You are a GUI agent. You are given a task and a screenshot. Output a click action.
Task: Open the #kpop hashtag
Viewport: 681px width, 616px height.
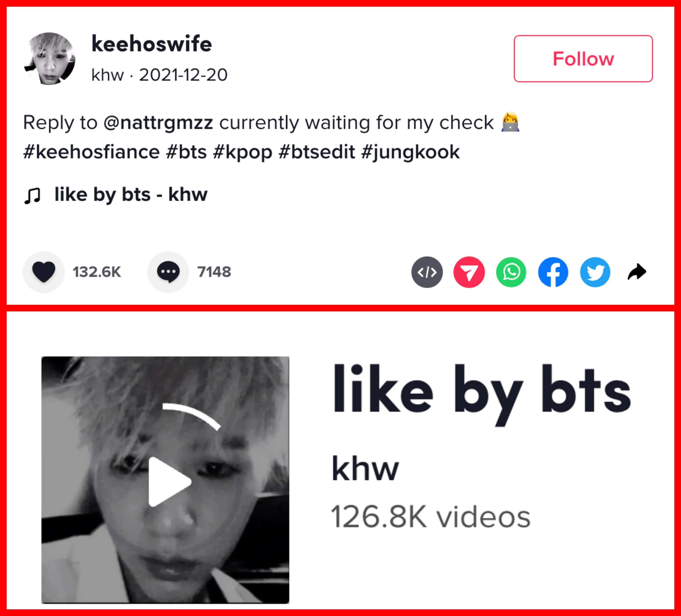242,152
